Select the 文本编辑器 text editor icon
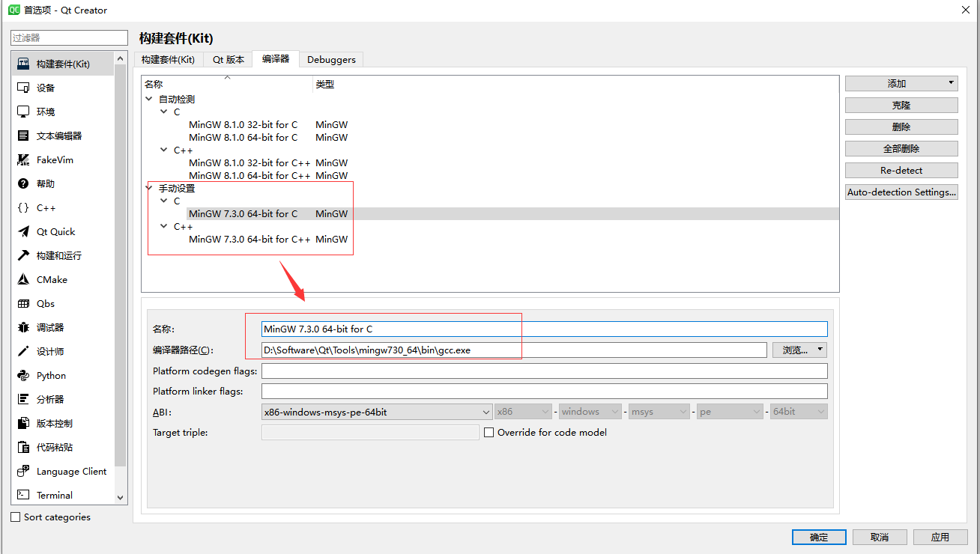Image resolution: width=980 pixels, height=554 pixels. [x=23, y=136]
